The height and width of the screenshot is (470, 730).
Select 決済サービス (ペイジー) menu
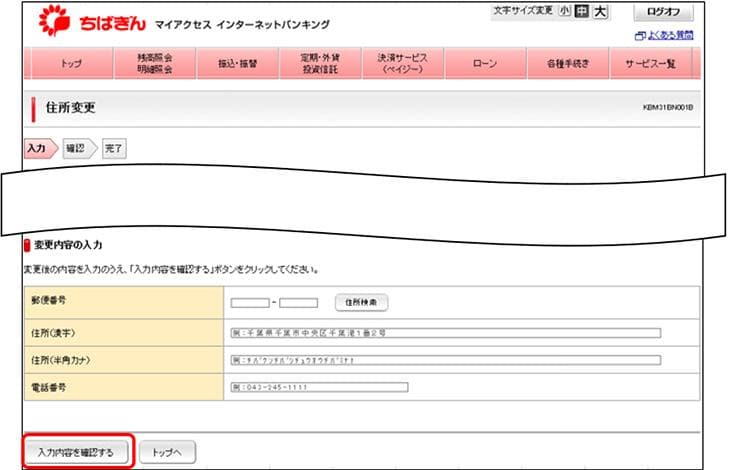402,64
